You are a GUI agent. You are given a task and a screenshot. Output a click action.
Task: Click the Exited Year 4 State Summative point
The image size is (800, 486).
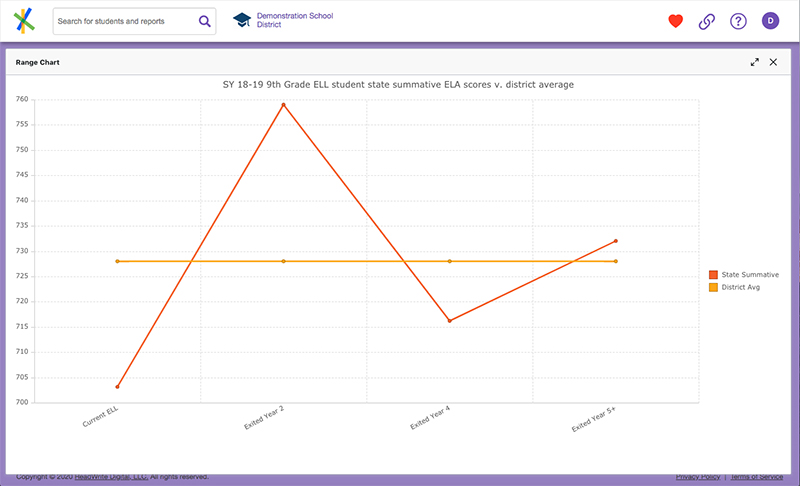tap(450, 321)
